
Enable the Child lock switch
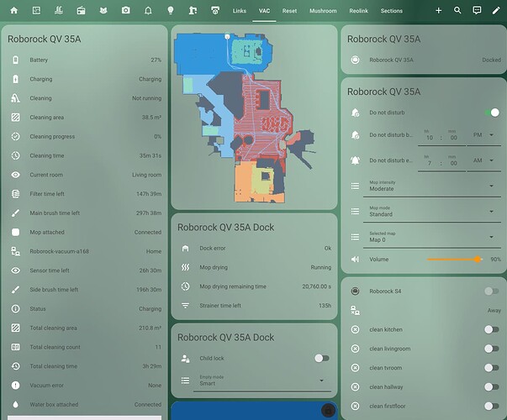321,358
